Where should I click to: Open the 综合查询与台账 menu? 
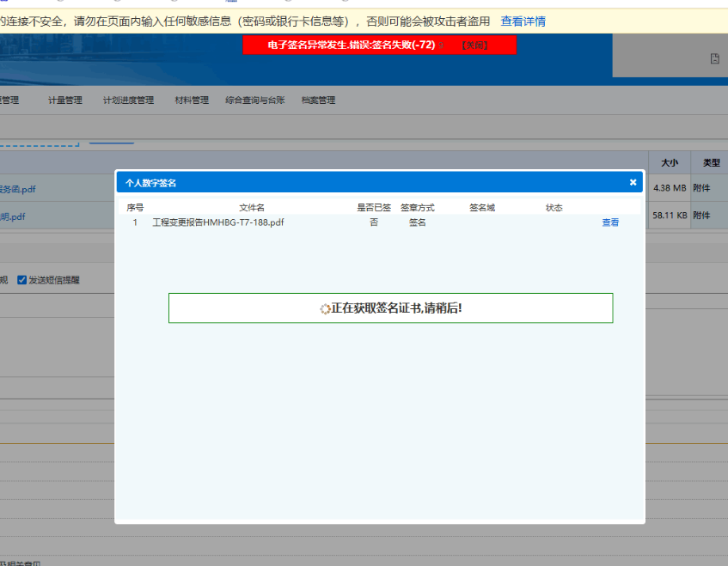click(254, 100)
